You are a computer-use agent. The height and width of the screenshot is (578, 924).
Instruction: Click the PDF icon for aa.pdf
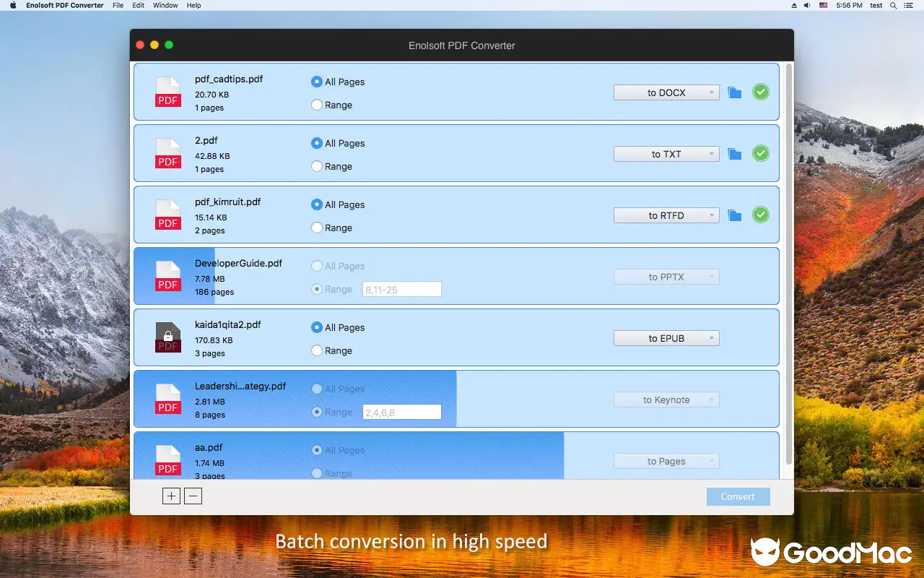[167, 460]
